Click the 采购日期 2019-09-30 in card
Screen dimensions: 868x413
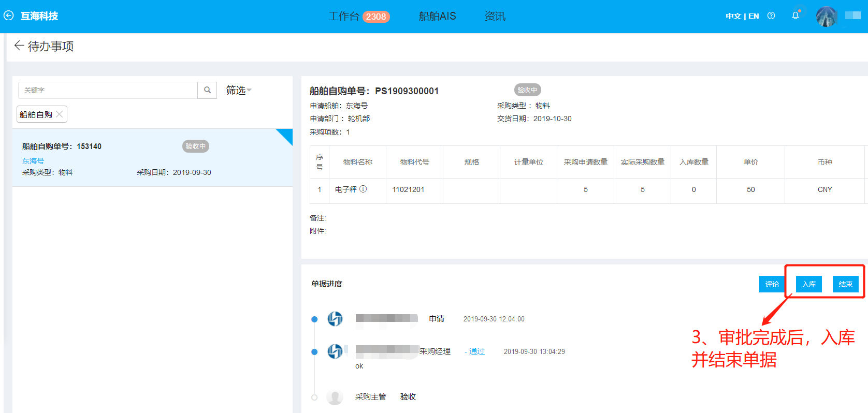(x=174, y=172)
